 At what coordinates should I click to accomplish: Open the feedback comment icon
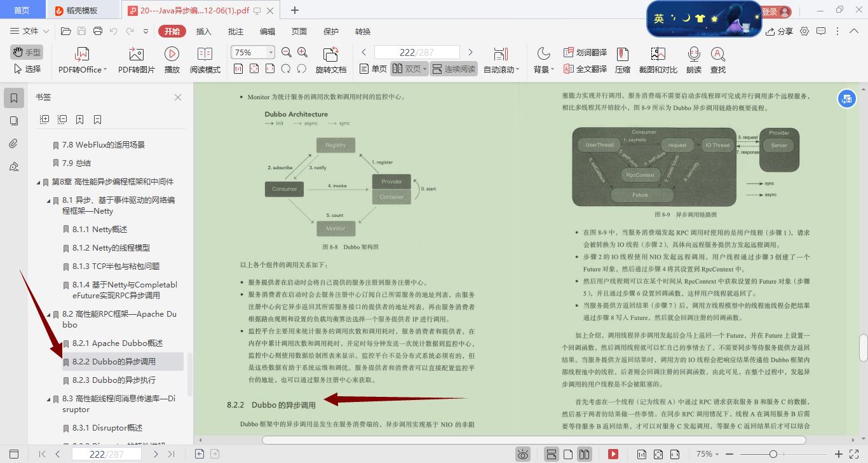[x=821, y=31]
